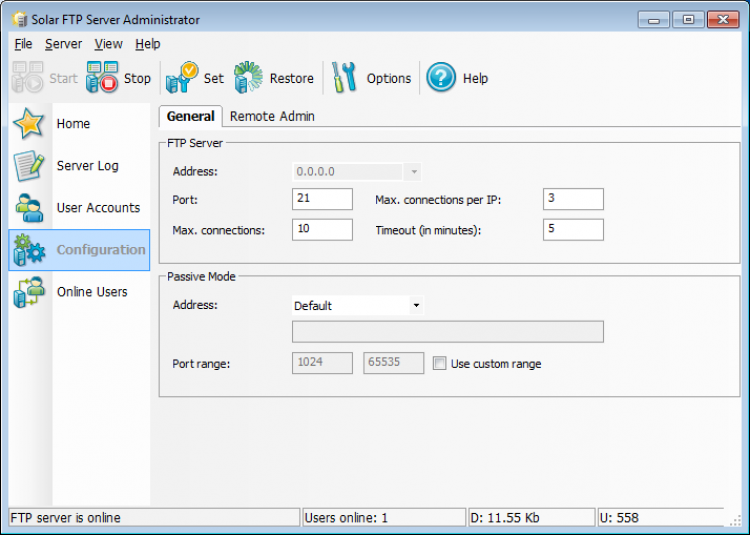Select Server Log label in sidebar
The width and height of the screenshot is (750, 535).
click(x=88, y=166)
